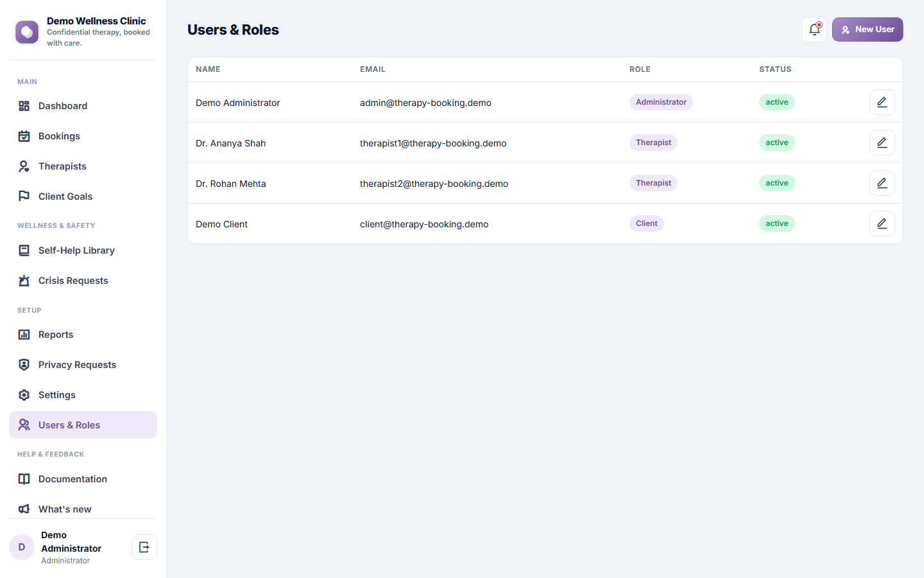Click the Client role badge

pyautogui.click(x=646, y=223)
